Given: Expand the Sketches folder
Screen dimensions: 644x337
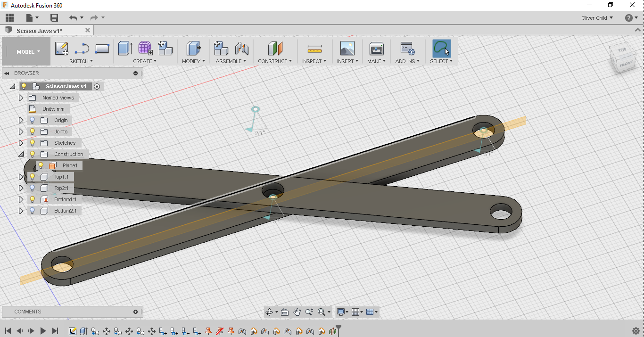Looking at the screenshot, I should tap(21, 143).
